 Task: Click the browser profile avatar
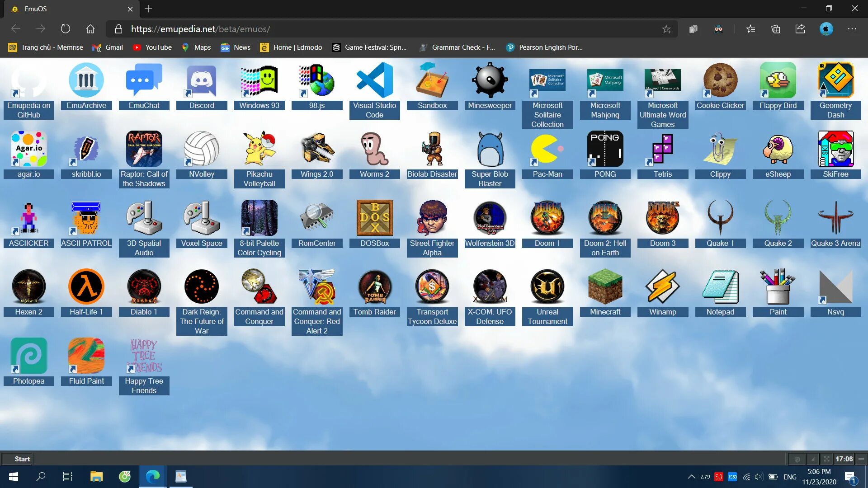coord(826,29)
